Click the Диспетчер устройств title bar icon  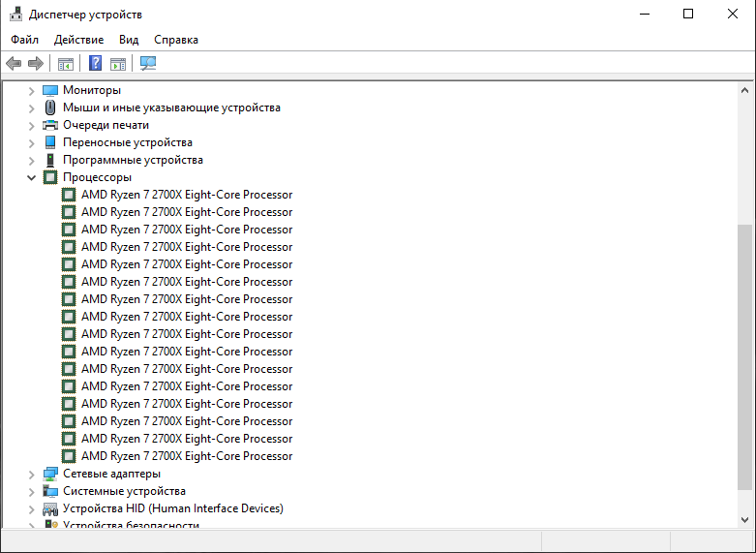pyautogui.click(x=15, y=14)
